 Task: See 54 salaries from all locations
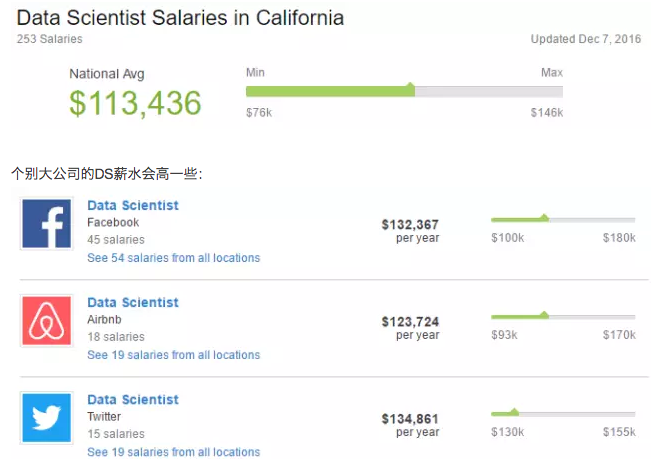pos(174,258)
